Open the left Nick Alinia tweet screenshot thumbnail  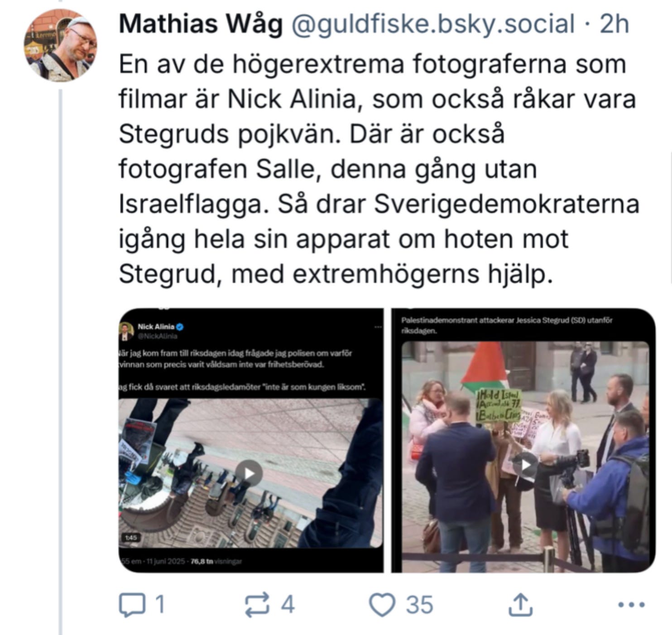251,440
